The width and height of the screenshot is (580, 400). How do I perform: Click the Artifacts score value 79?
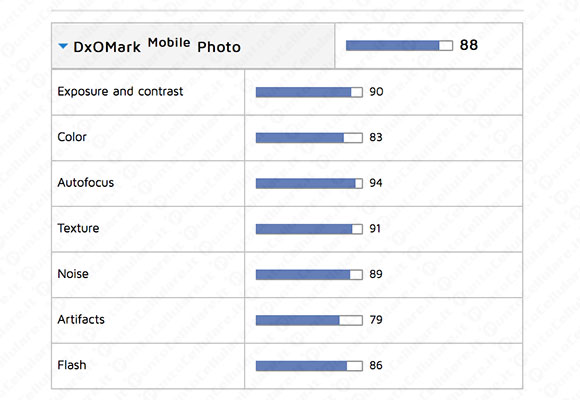point(376,320)
